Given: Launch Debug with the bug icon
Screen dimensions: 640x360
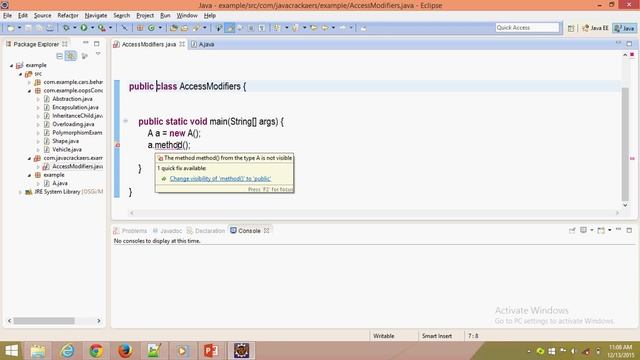Looking at the screenshot, I should tap(66, 28).
